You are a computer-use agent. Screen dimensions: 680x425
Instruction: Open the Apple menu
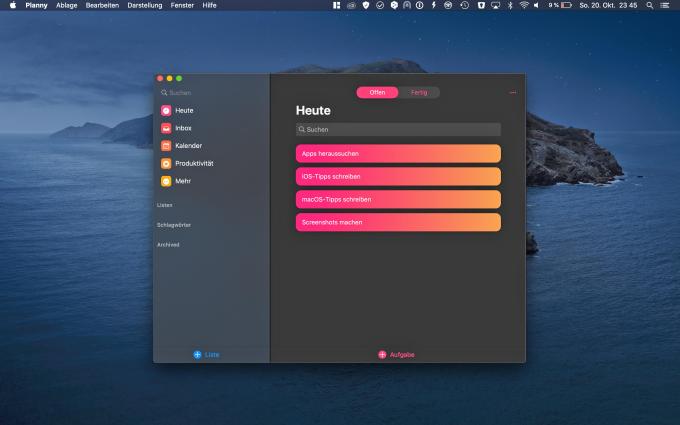point(13,5)
